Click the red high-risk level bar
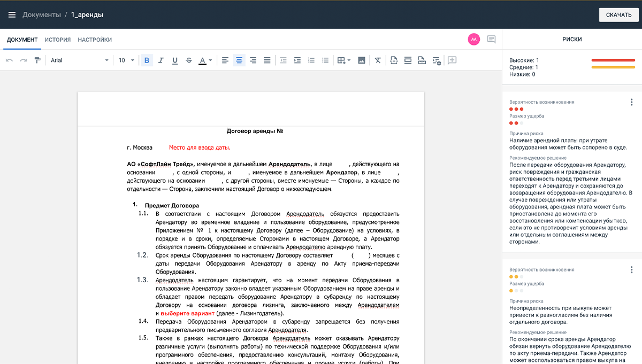 coord(613,60)
